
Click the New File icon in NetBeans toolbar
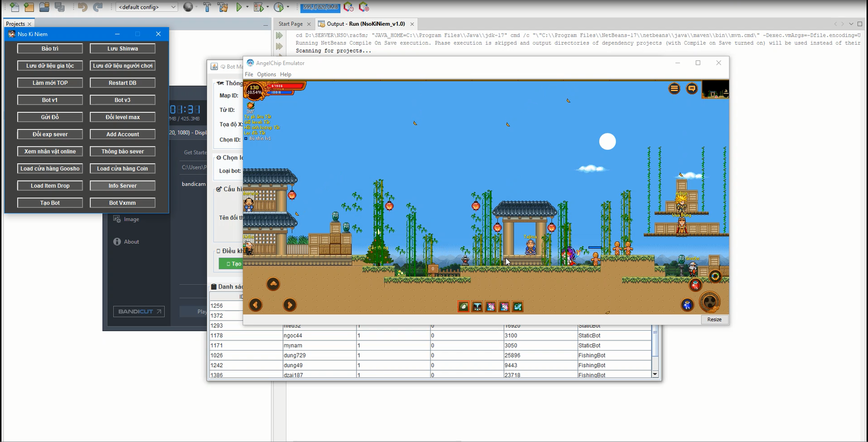[x=14, y=7]
